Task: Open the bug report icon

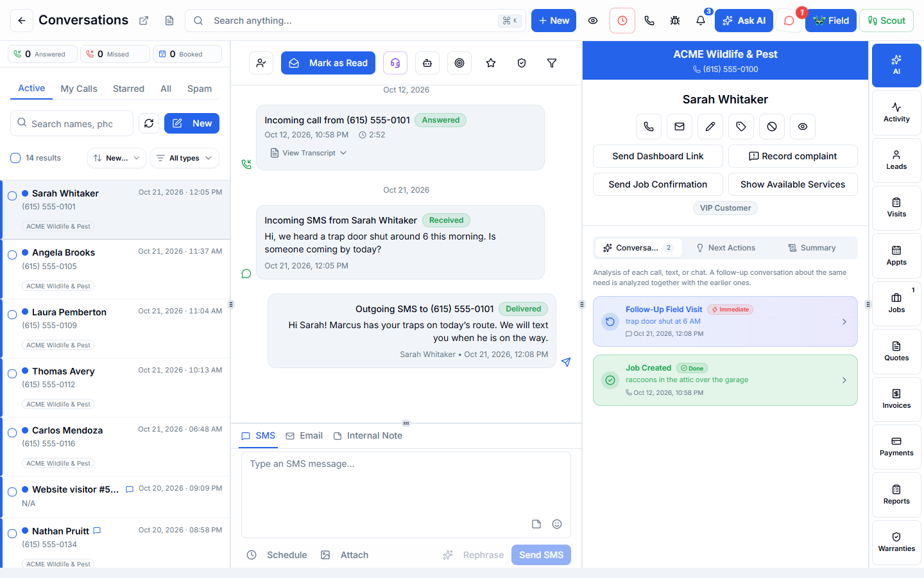Action: click(675, 21)
